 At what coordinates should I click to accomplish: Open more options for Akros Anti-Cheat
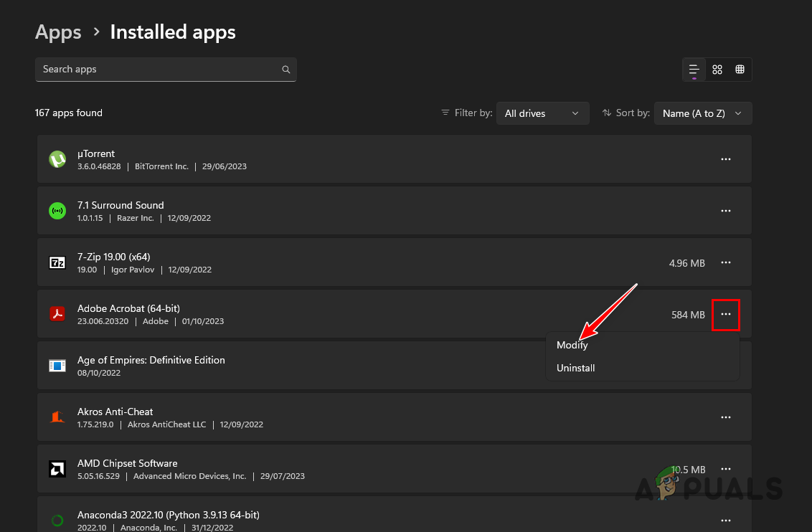[x=726, y=417]
